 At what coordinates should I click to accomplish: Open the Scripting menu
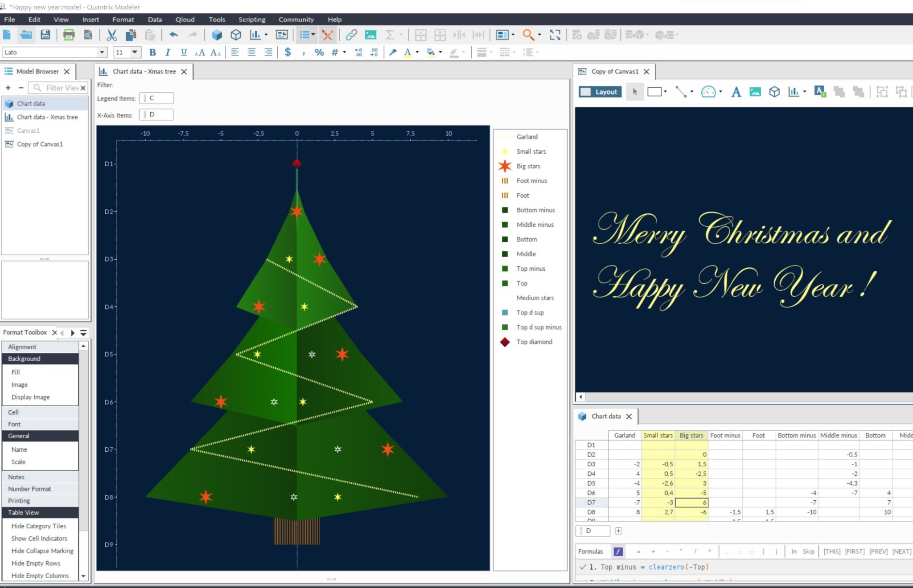point(251,20)
